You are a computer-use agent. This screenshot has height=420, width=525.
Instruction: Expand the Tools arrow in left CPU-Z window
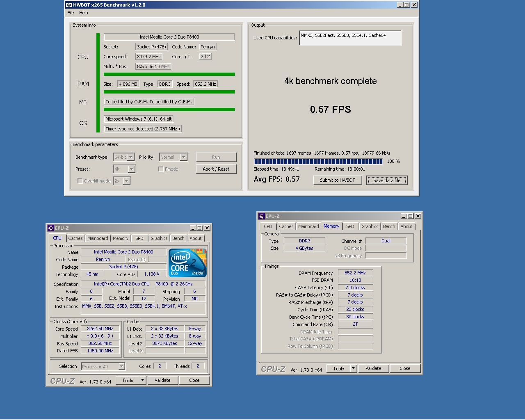coord(143,381)
